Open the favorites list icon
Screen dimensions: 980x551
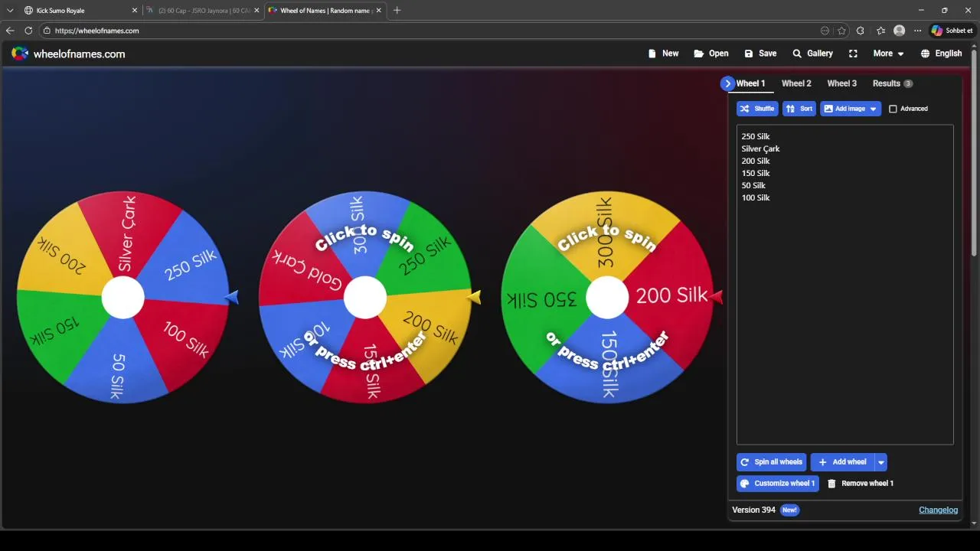[x=880, y=31]
